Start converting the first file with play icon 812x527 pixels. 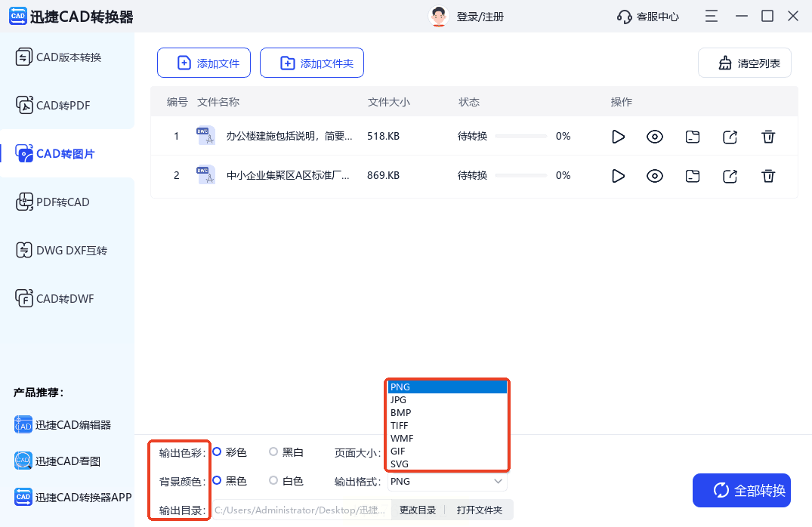[618, 137]
